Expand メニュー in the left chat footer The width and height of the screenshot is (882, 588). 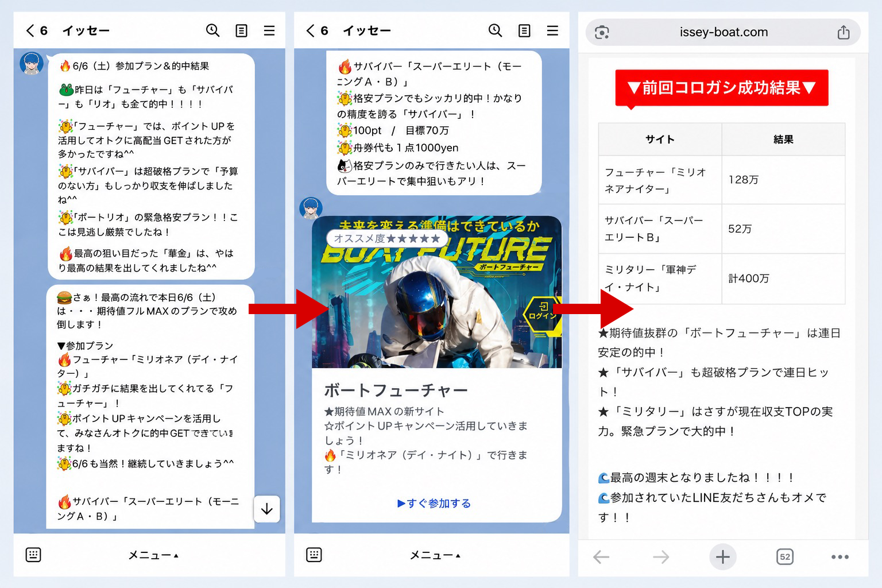[153, 555]
